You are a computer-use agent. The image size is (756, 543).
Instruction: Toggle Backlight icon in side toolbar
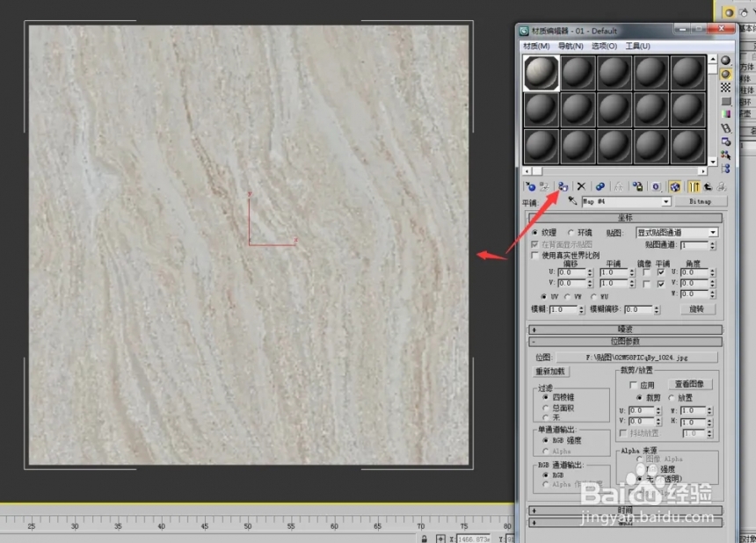click(725, 74)
